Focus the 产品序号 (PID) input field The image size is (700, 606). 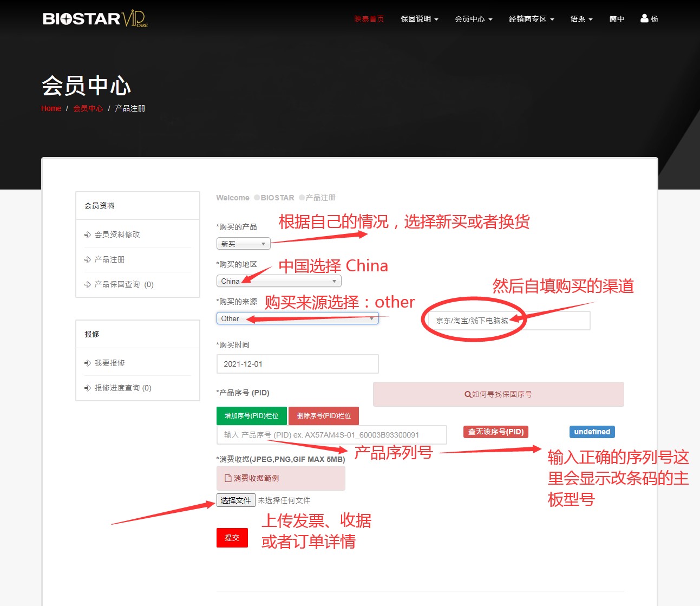pos(332,435)
